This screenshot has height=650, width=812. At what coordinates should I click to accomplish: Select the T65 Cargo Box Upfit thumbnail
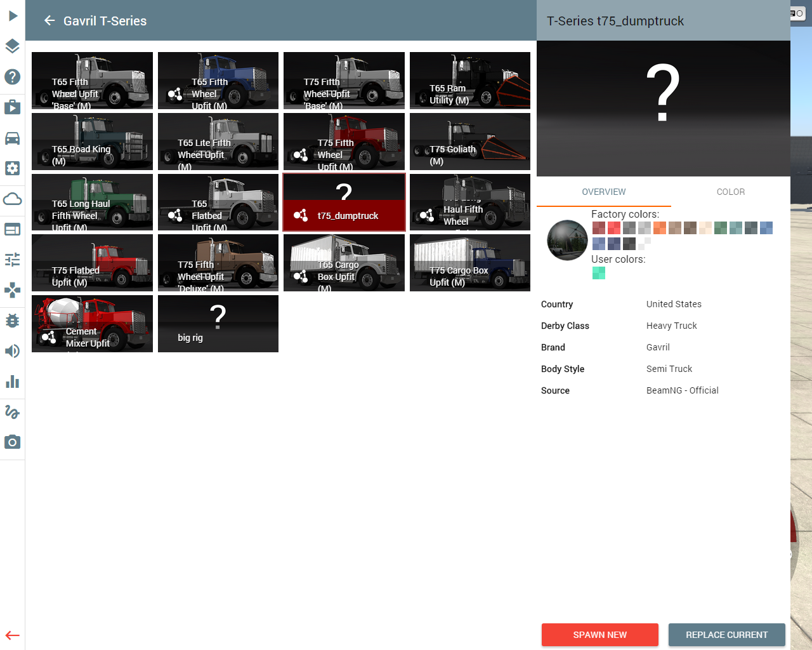344,263
